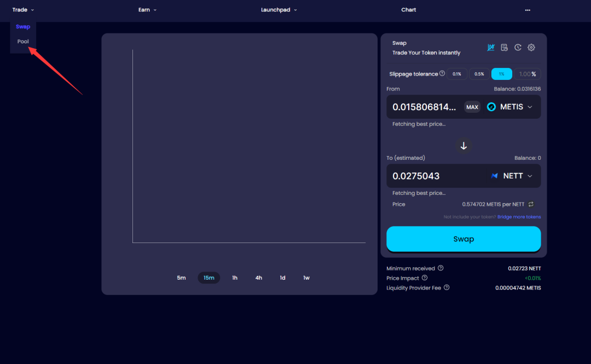Open the three-dots more menu

[528, 10]
